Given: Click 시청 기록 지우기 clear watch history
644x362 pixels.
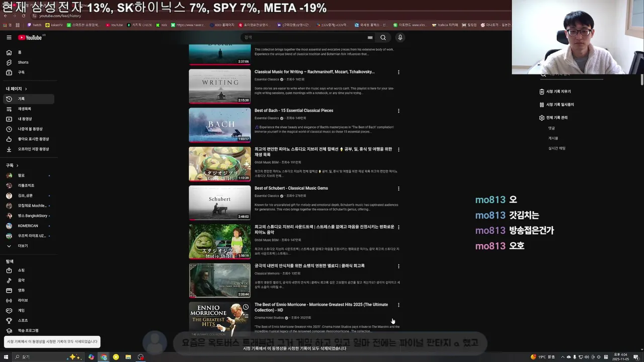Looking at the screenshot, I should (555, 92).
